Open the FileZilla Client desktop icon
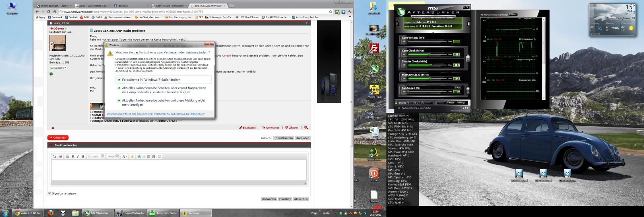 374,49
